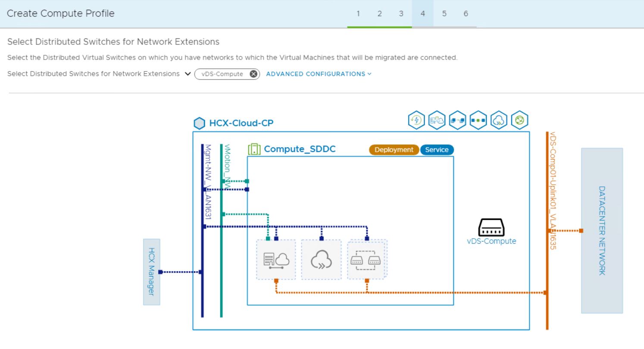Click the Network Extension appliance switches icon
Viewport: 644px width, 349px height.
pyautogui.click(x=366, y=259)
